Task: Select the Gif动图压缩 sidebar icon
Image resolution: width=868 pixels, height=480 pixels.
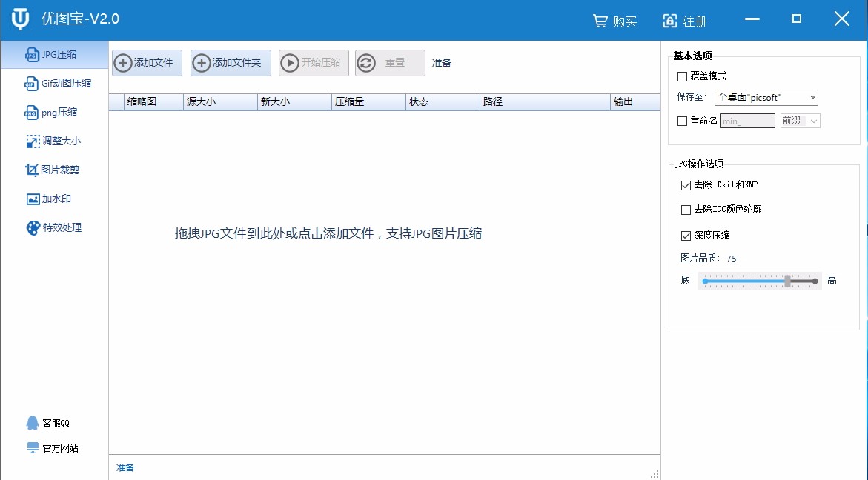Action: point(32,84)
